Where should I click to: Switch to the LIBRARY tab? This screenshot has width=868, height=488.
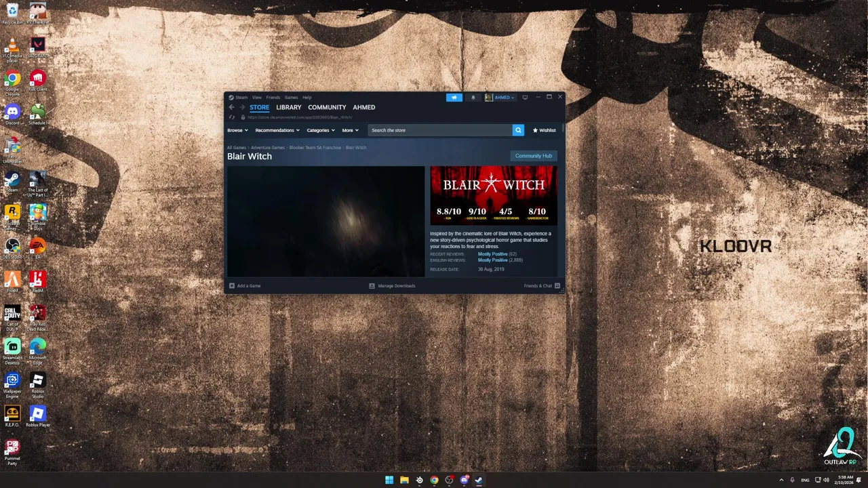289,107
